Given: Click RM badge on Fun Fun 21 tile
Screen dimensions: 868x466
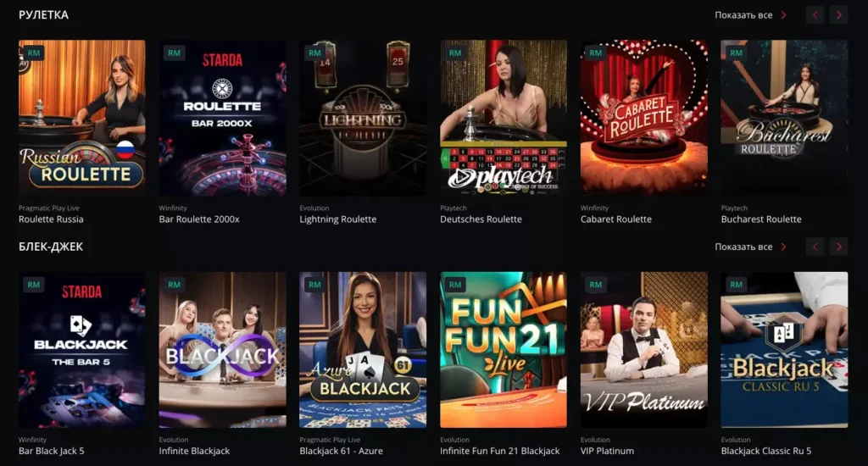Looking at the screenshot, I should [455, 285].
